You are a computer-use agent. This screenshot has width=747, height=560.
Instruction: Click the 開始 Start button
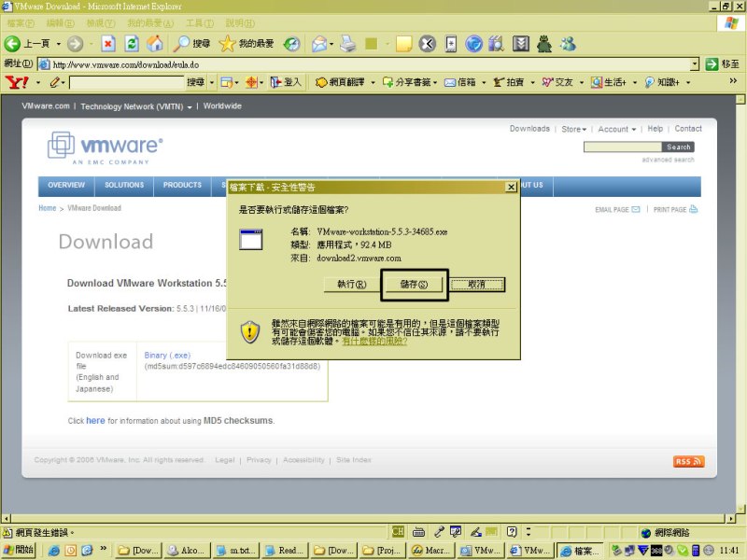[x=19, y=550]
